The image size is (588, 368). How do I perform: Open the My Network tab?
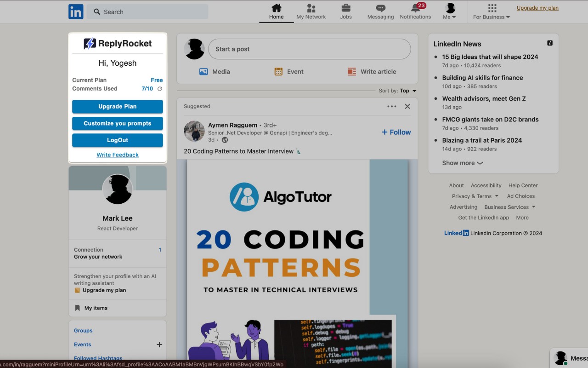click(311, 11)
